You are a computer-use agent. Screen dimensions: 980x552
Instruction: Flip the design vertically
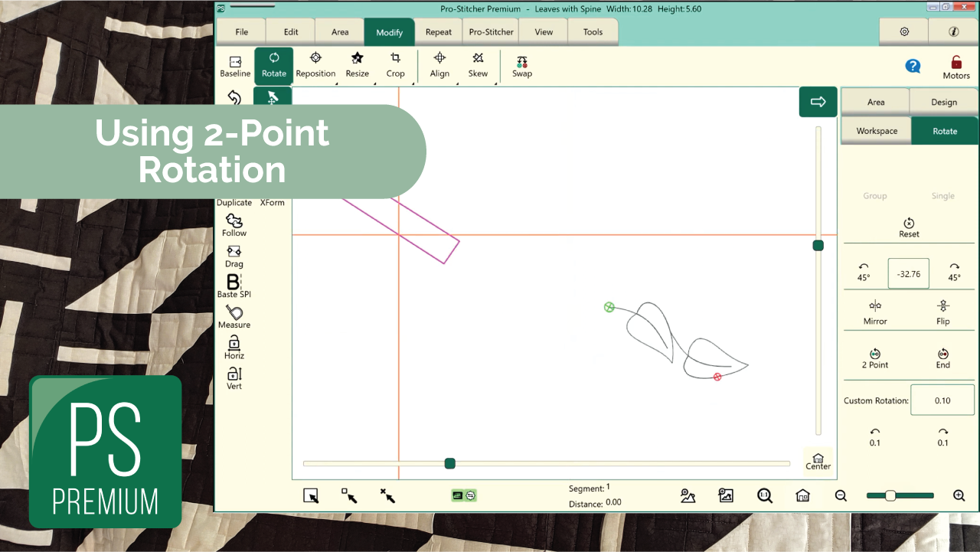pos(942,311)
